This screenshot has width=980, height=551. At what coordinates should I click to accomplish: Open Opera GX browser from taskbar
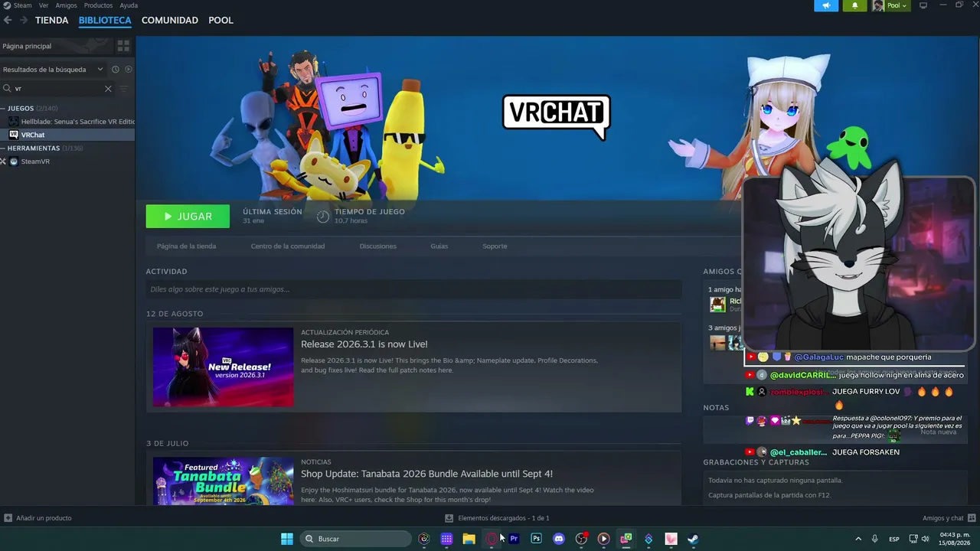[x=492, y=539]
